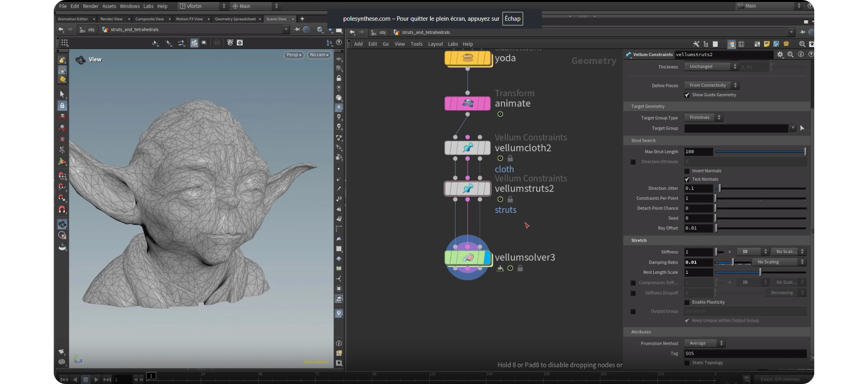The image size is (868, 384).
Task: Select the yoda node
Action: pos(467,58)
